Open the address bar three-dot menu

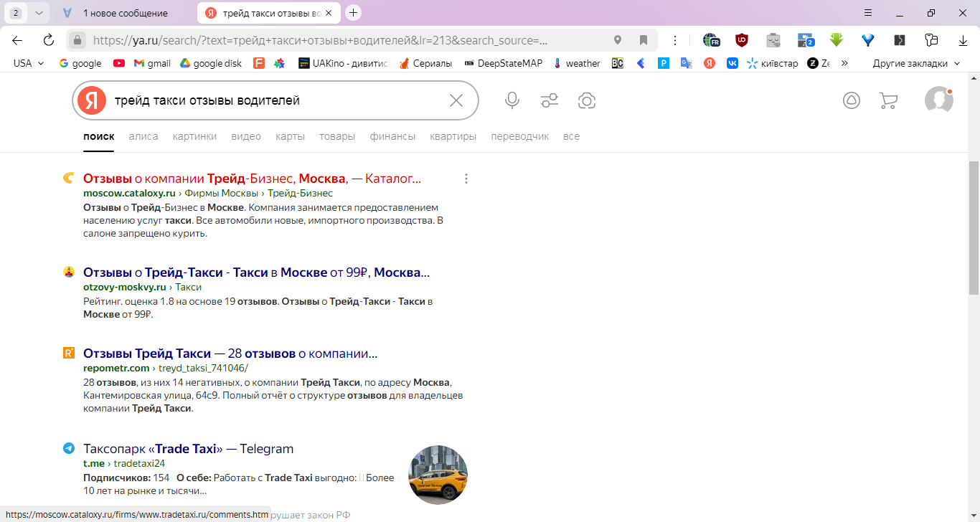click(675, 40)
